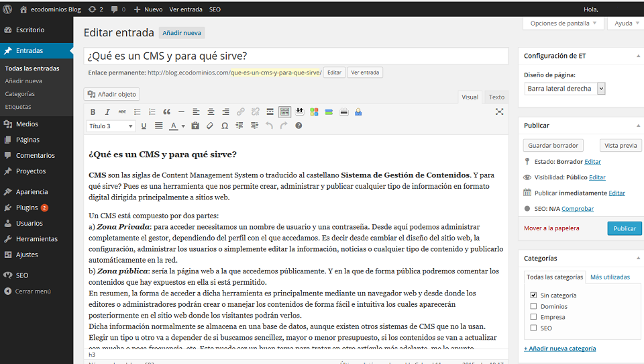Toggle bold formatting in editor toolbar
Image resolution: width=644 pixels, height=364 pixels.
93,111
